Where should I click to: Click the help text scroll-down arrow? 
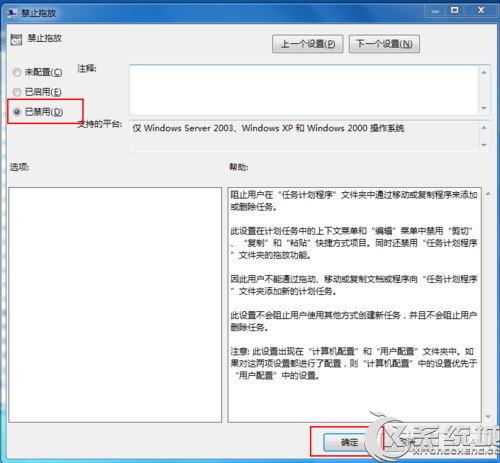488,416
